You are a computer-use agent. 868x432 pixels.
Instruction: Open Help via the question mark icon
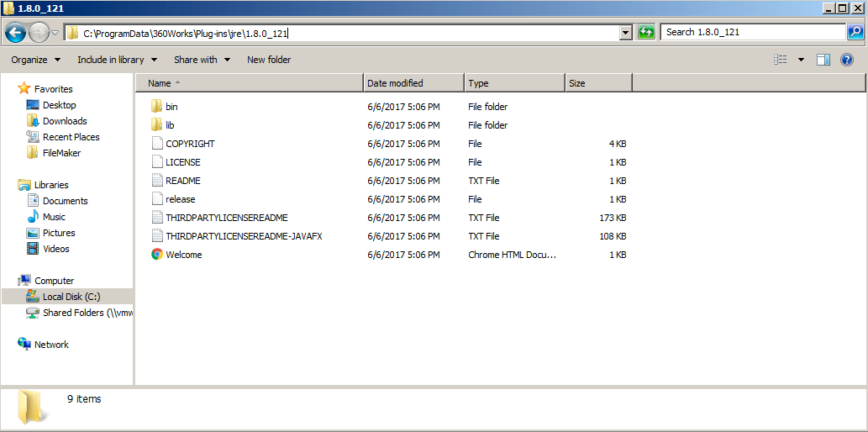click(x=846, y=60)
